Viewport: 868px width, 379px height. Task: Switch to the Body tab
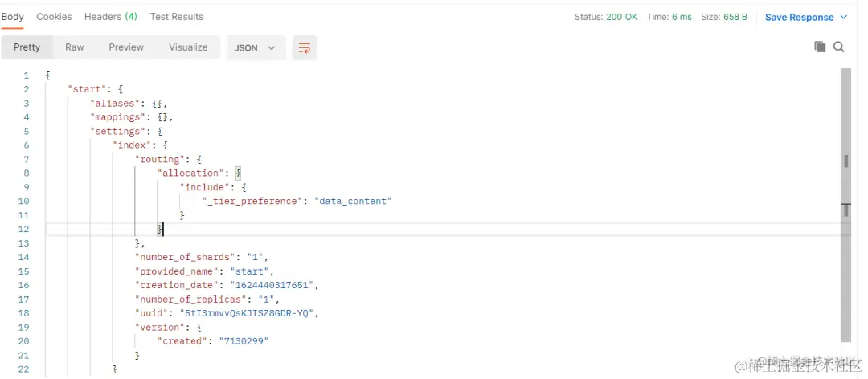coord(12,17)
